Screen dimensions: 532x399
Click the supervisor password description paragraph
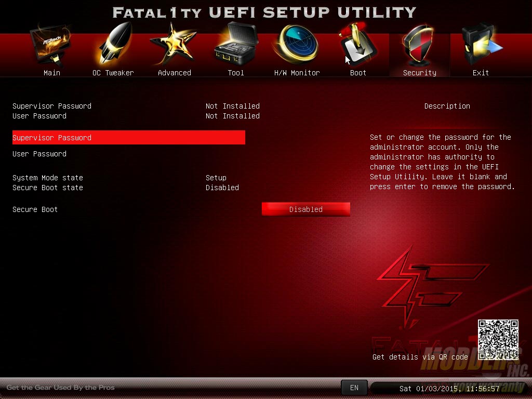click(442, 162)
